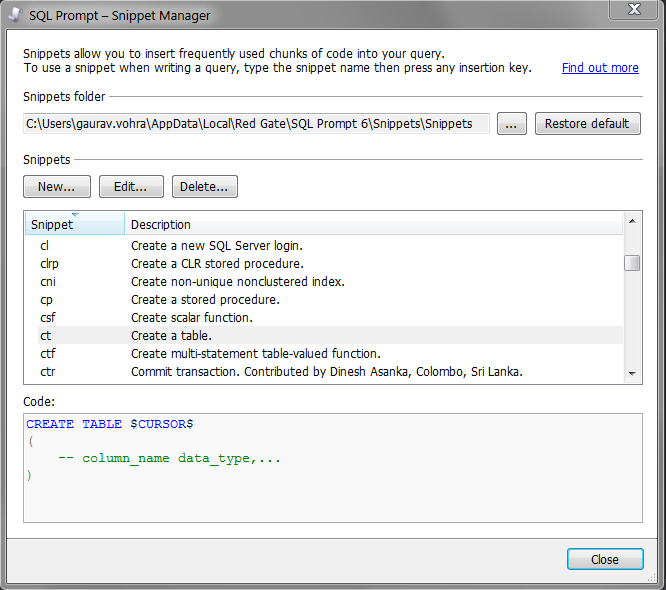
Task: Click 'Create a stored procedure.' description
Action: coord(205,299)
